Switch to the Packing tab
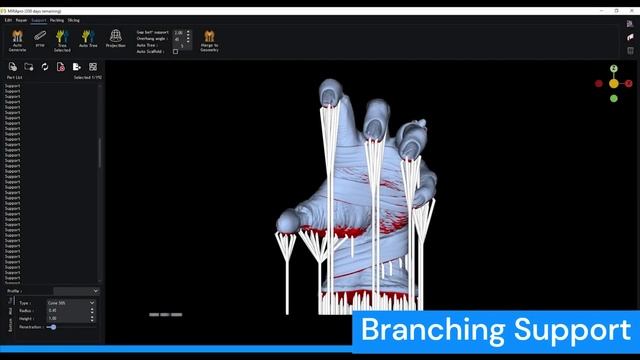This screenshot has width=640, height=360. 57,20
